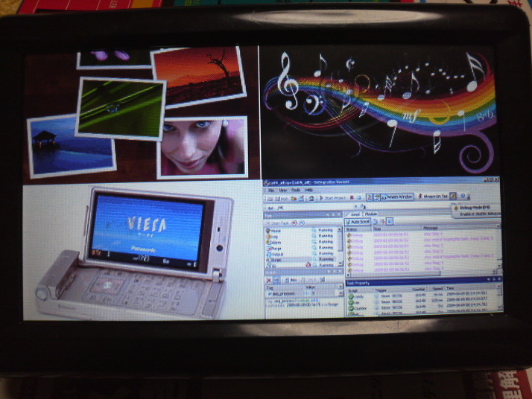The height and width of the screenshot is (399, 532).
Task: Click the red X delete icon in the tag panel
Action: (x=269, y=281)
